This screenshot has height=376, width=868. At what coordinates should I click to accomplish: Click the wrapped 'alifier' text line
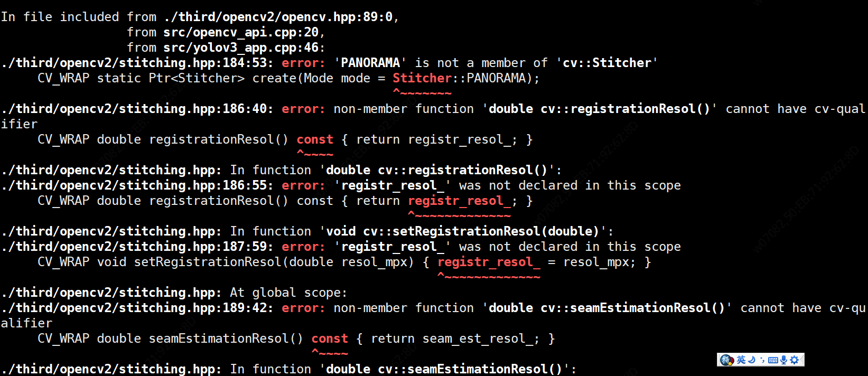(26, 323)
